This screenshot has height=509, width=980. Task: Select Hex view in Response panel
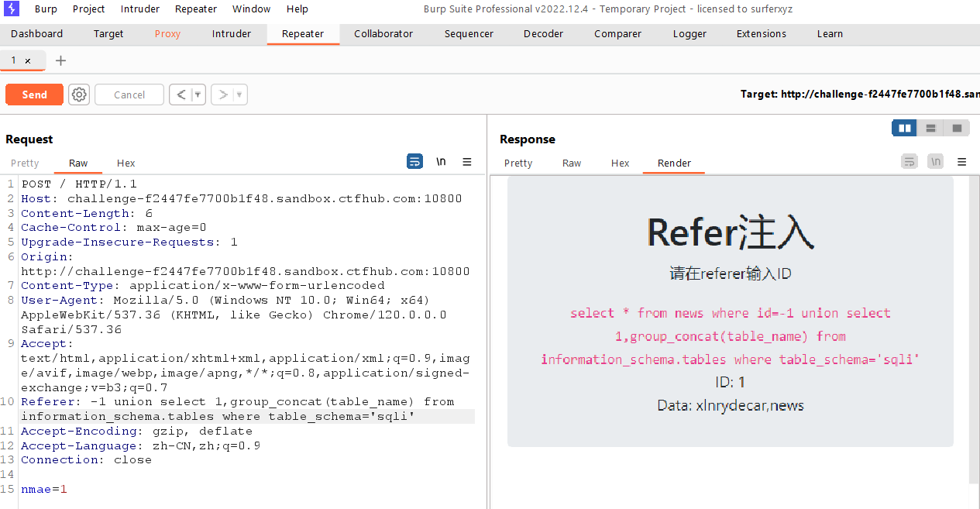click(620, 163)
